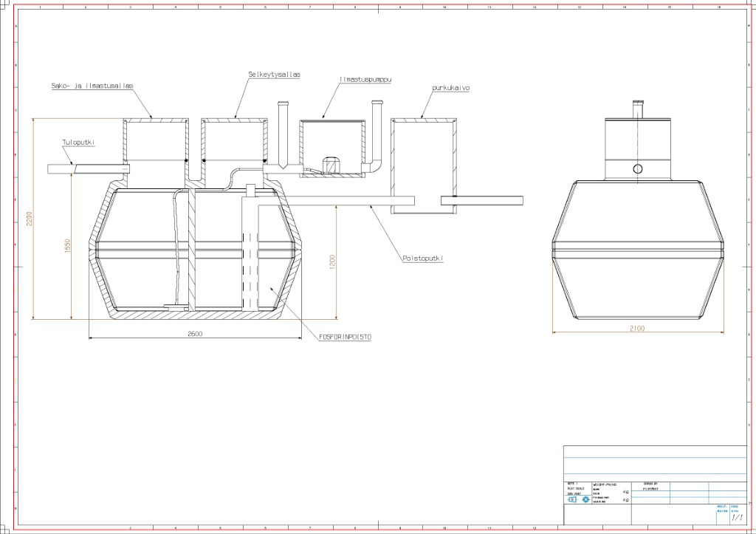Select the Ilmastuspumppu annotation
The height and width of the screenshot is (534, 756).
(365, 78)
